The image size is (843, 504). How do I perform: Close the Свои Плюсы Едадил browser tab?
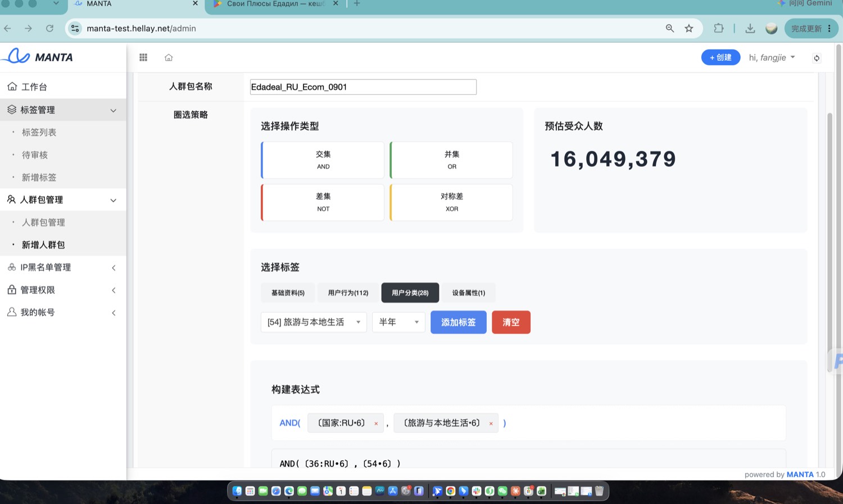[336, 3]
